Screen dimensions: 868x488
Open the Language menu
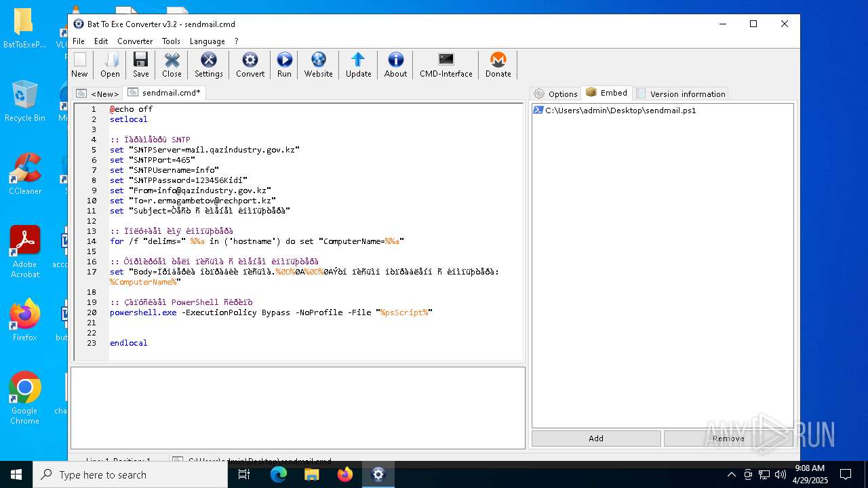207,41
